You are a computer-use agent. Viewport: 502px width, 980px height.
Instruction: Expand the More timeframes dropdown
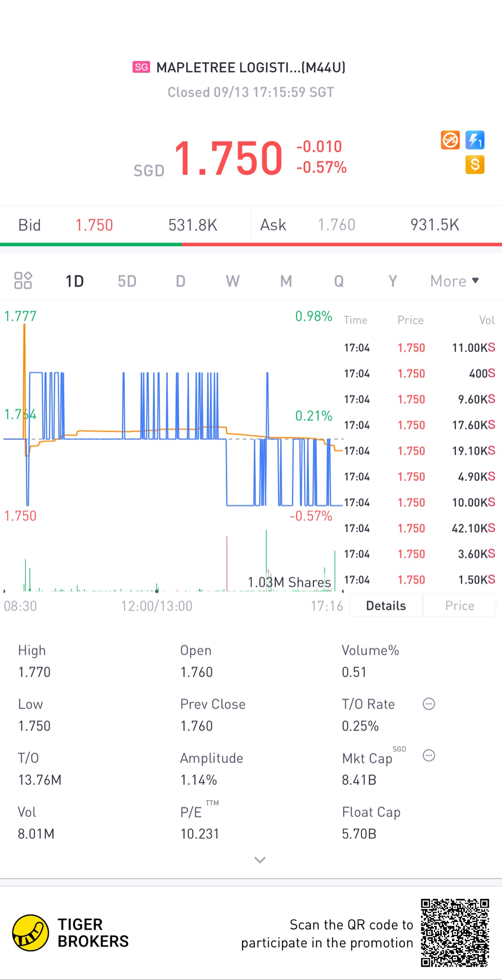pos(454,281)
